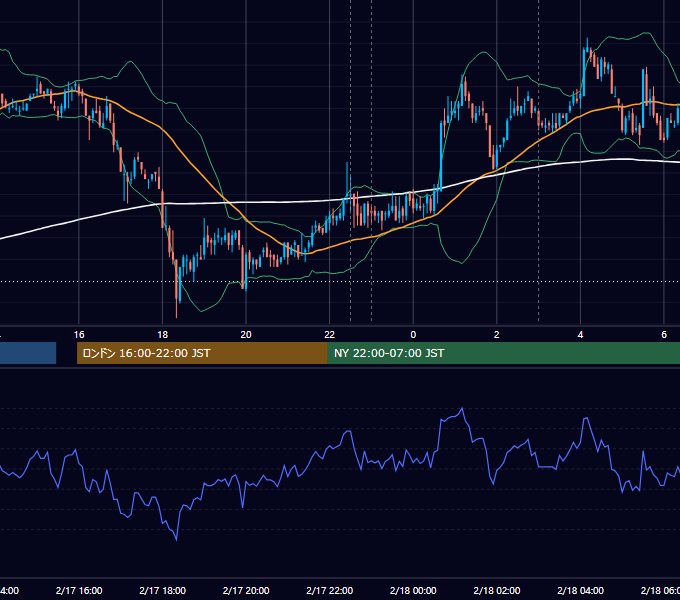Screen dimensions: 680x600
Task: Click the 18 hour label on the price chart axis
Action: pyautogui.click(x=163, y=335)
